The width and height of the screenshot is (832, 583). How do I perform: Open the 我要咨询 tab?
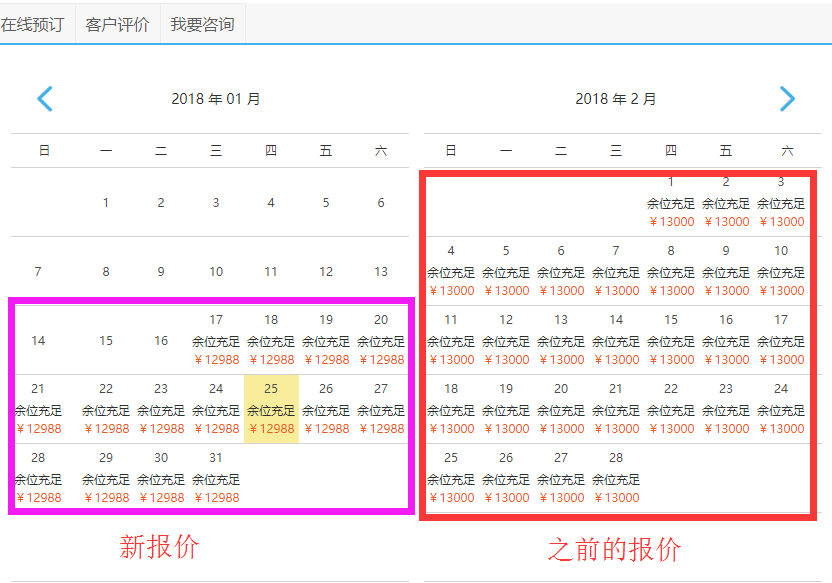click(202, 25)
